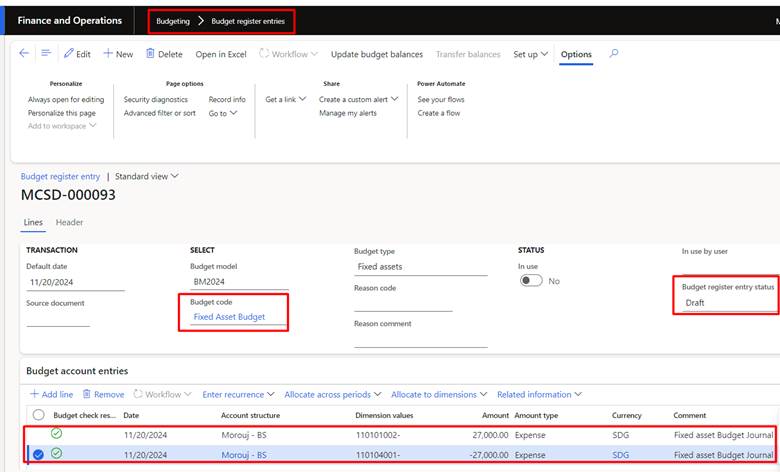
Task: Click See your flows
Action: point(441,99)
